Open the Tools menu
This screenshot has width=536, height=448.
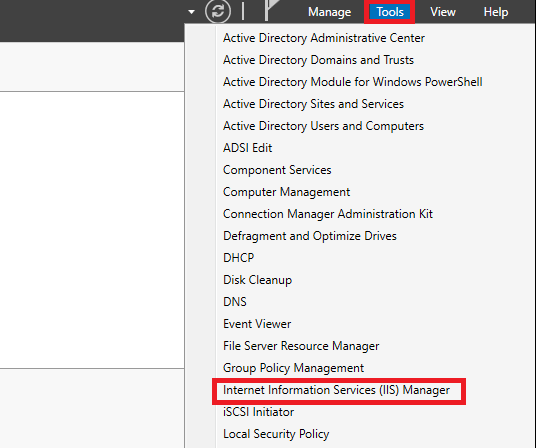pos(390,12)
